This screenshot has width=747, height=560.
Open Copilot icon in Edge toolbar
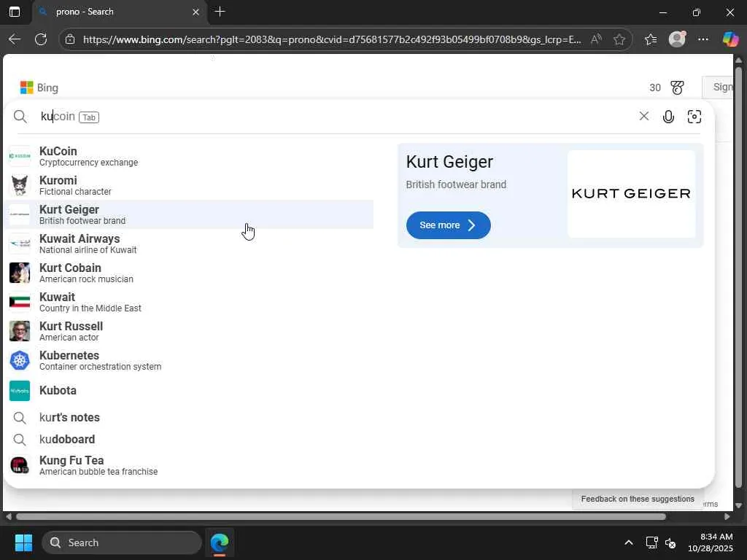[729, 39]
